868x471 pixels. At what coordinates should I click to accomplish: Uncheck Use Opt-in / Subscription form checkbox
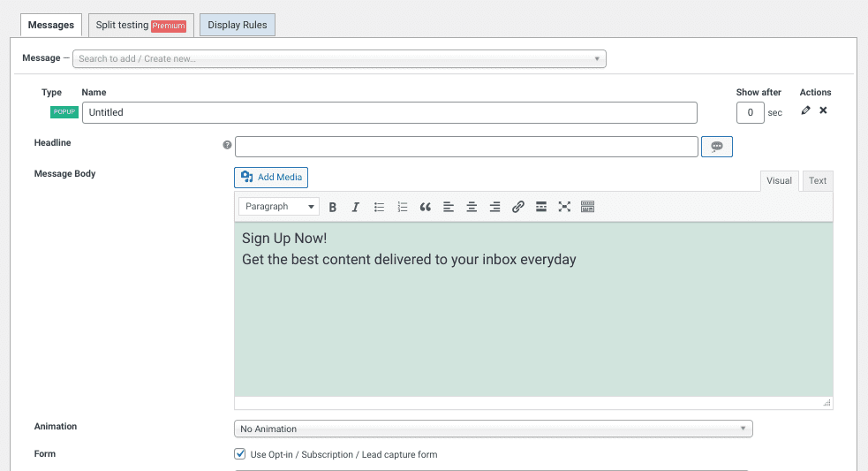[239, 454]
